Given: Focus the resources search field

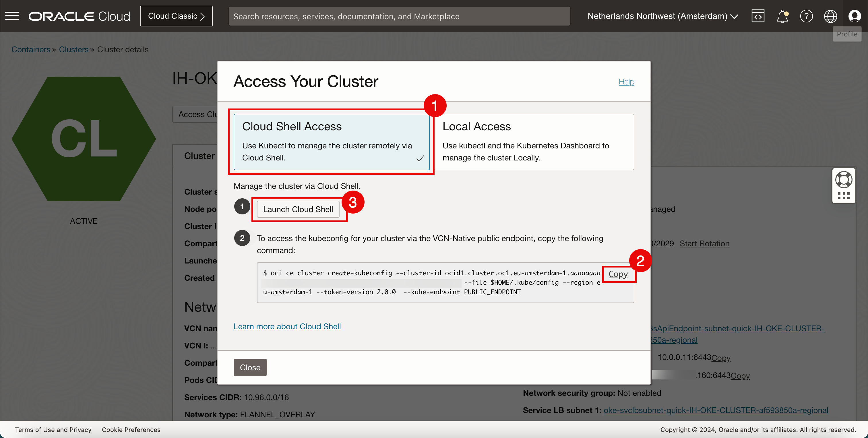Looking at the screenshot, I should (x=399, y=16).
